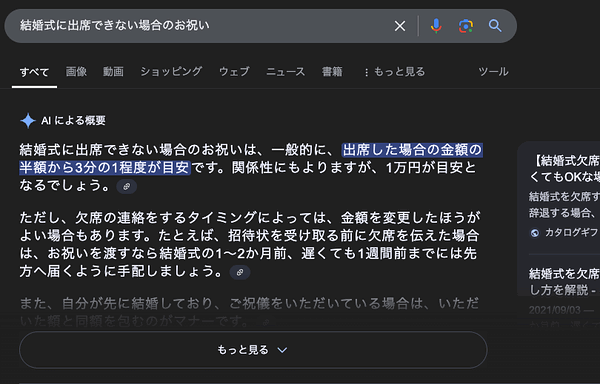Open Google Lens image search icon

coord(466,26)
